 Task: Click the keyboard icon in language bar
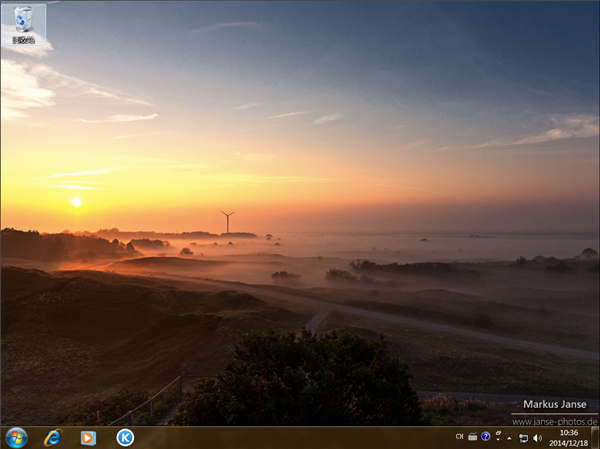472,437
